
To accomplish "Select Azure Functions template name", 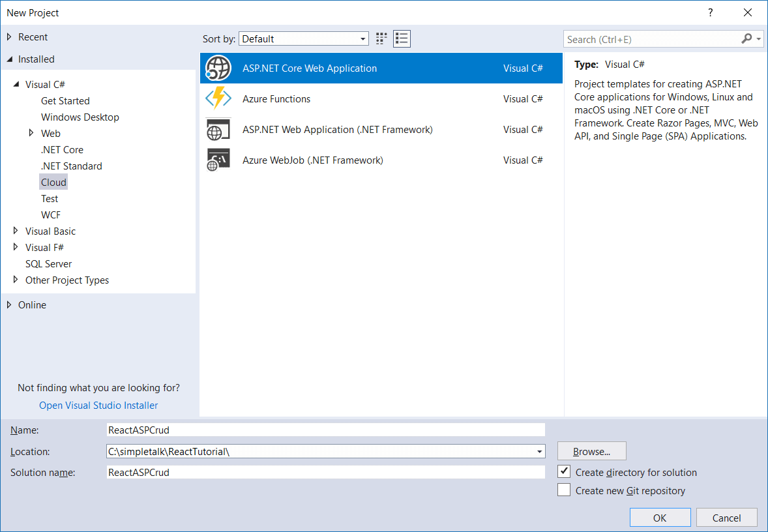I will 276,99.
